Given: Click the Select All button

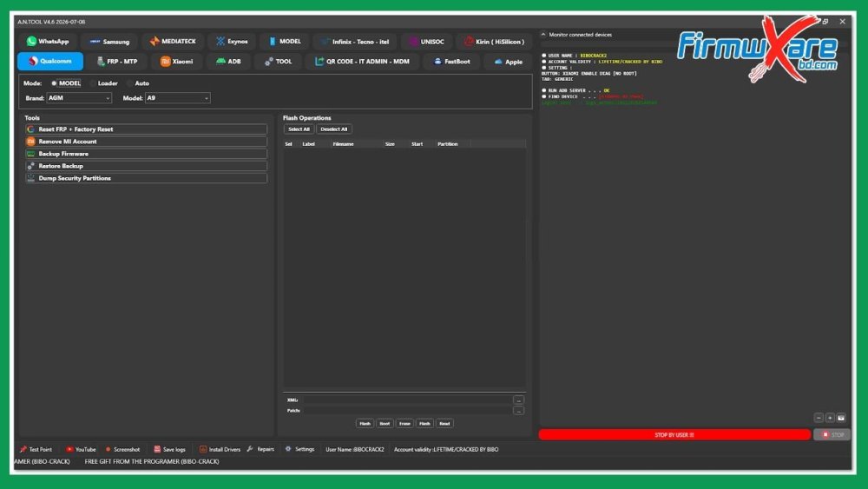Looking at the screenshot, I should [x=299, y=129].
